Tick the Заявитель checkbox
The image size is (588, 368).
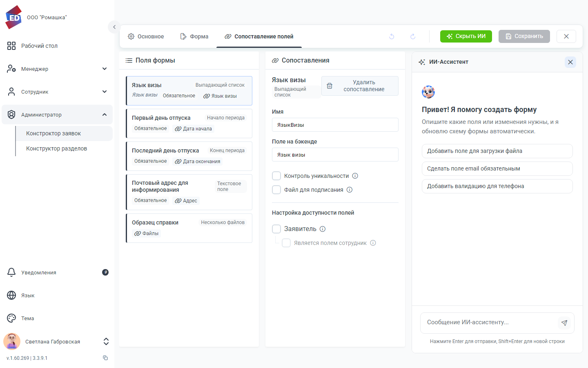(x=276, y=229)
